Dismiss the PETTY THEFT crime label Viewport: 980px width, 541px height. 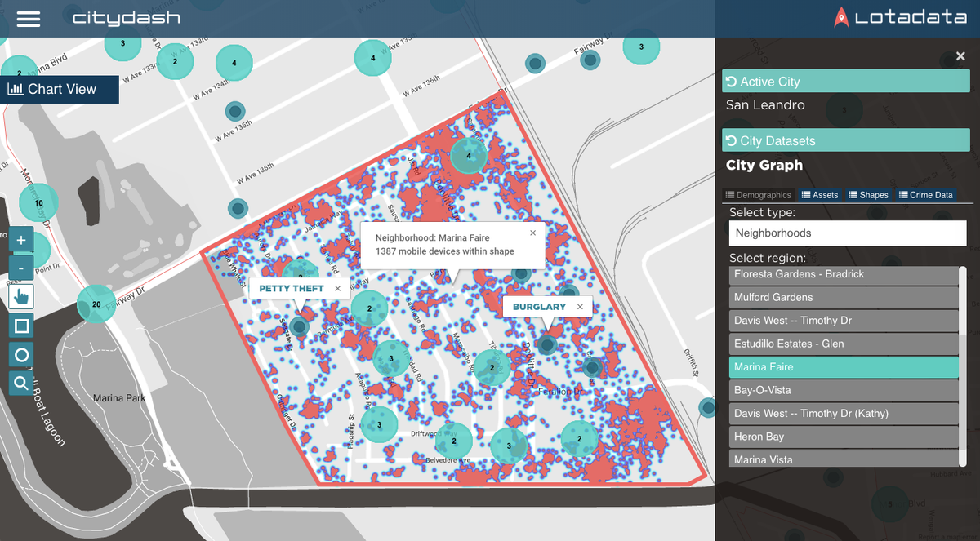337,288
